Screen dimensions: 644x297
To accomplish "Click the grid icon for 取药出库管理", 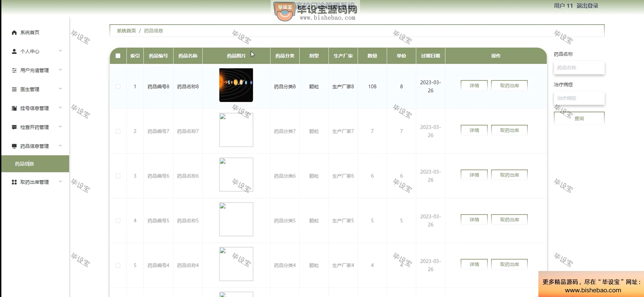I will tap(14, 182).
